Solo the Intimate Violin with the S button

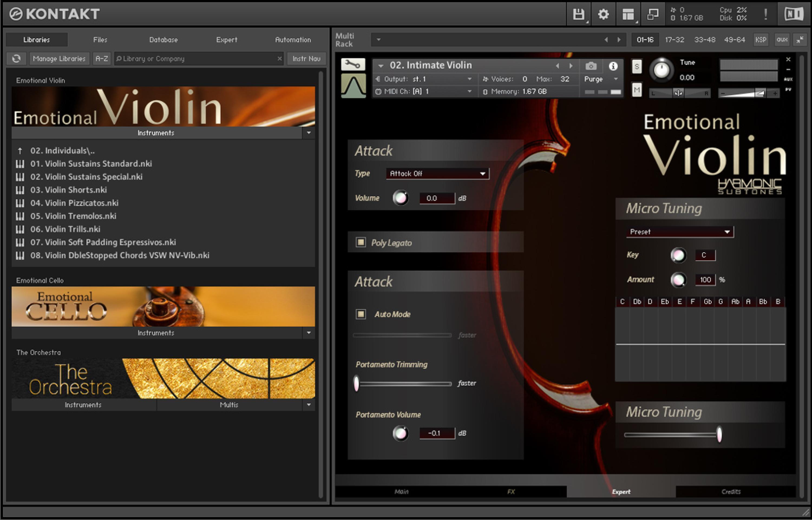[637, 67]
